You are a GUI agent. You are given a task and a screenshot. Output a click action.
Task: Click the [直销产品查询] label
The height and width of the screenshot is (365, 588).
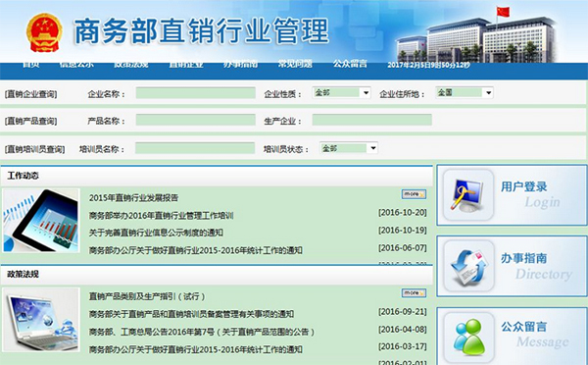(30, 121)
